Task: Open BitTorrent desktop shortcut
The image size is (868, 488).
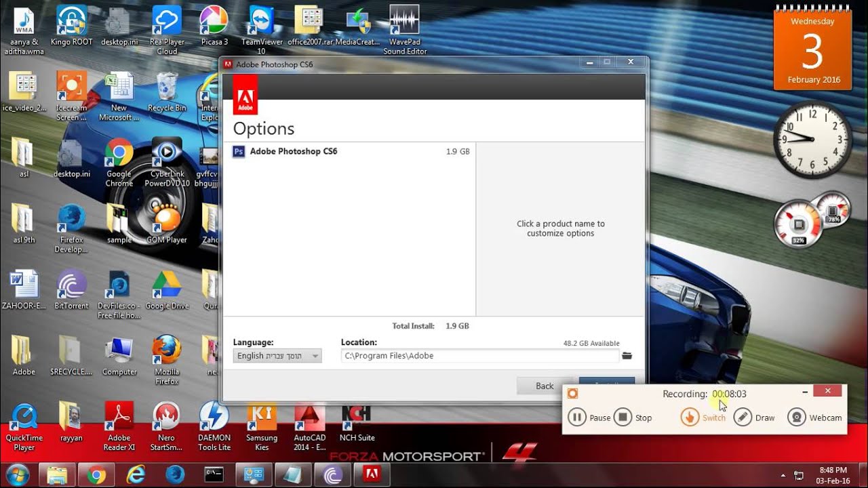Action: (71, 290)
